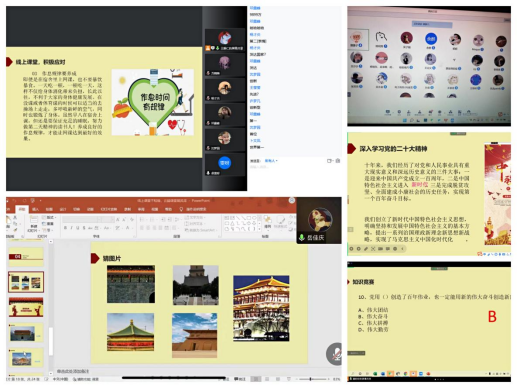This screenshot has height=388, width=518.
Task: Click the chat pop-out window icon
Action: 330,161
